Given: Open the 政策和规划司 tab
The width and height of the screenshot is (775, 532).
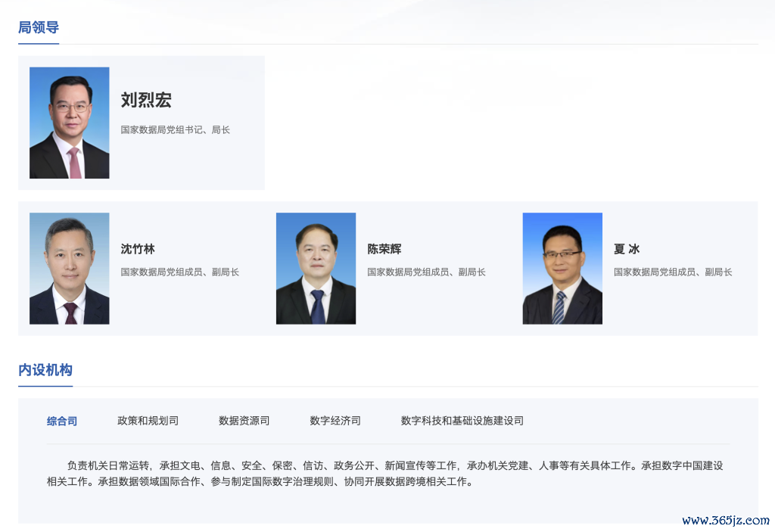Looking at the screenshot, I should coord(148,421).
